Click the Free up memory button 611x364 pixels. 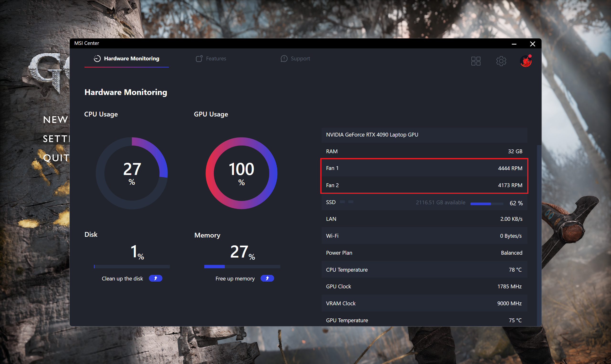[267, 278]
